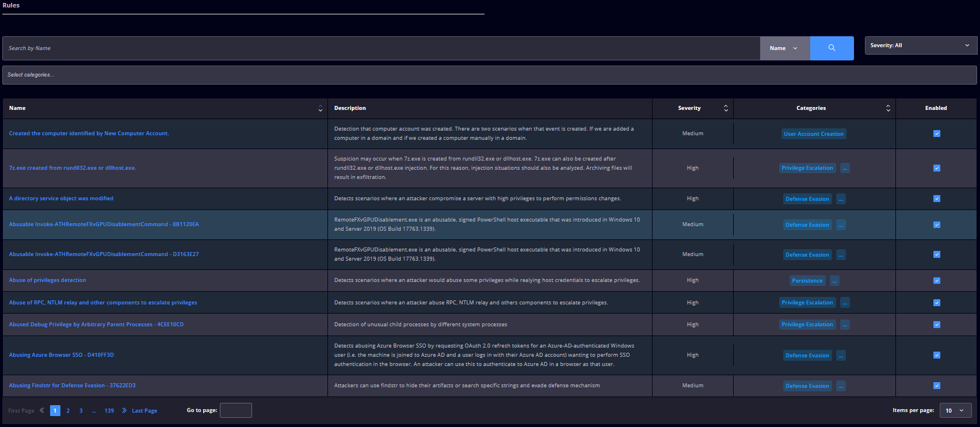Open rule Created the computer identified by New Computer Account
This screenshot has height=427, width=980.
[89, 134]
